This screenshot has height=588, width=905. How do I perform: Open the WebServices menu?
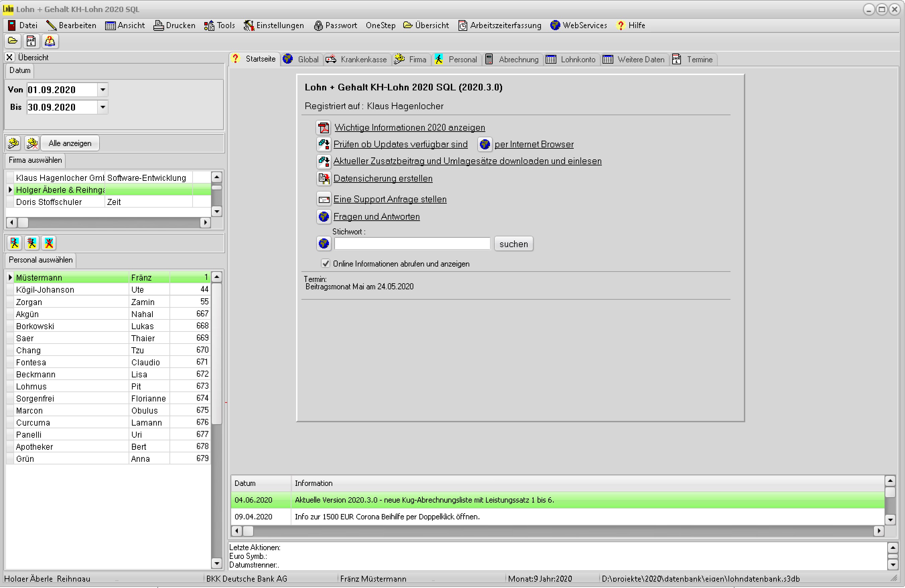(579, 25)
